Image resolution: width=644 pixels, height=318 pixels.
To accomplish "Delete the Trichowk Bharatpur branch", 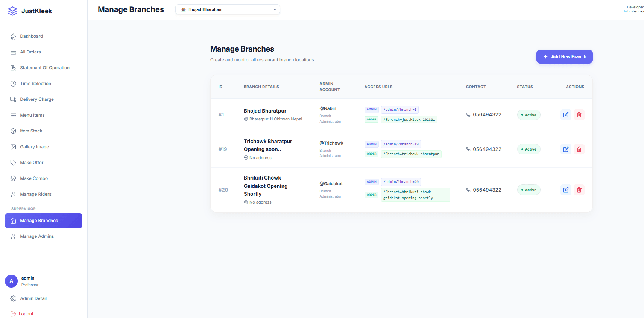I will pos(579,149).
